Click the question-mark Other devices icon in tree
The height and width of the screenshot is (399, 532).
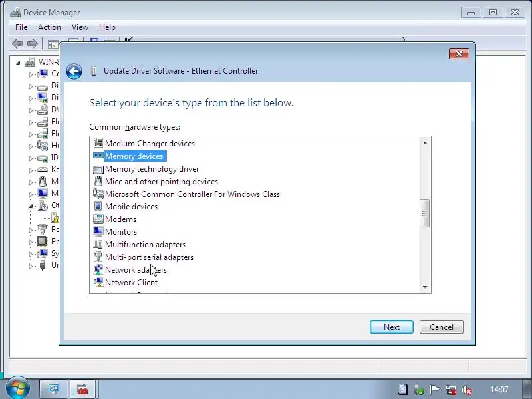point(43,205)
